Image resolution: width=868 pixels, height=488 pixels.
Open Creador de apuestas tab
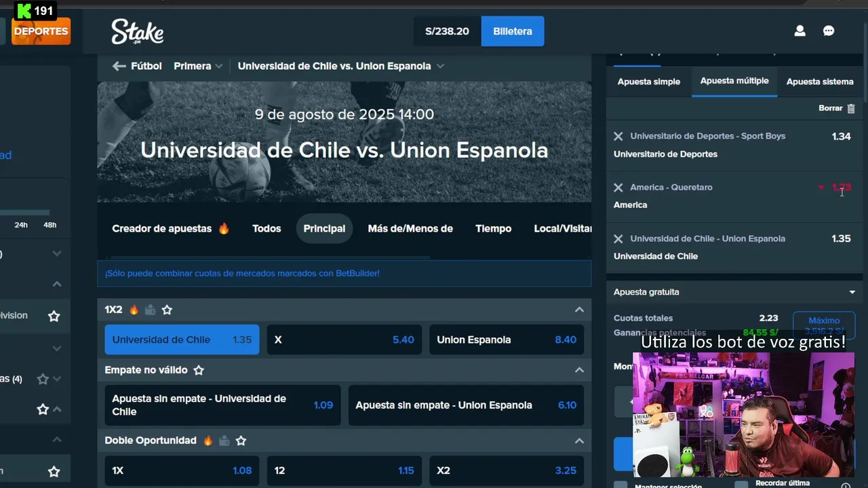(171, 228)
